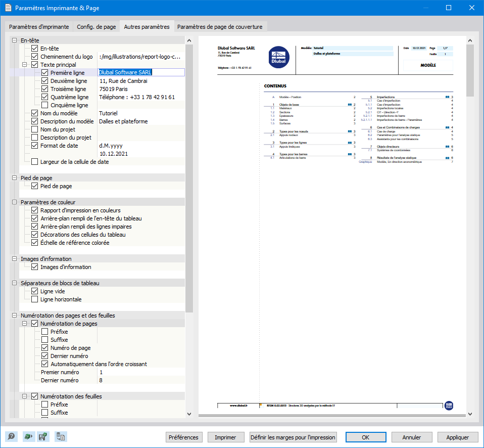484x448 pixels.
Task: Open help with the question-mark bubble icon
Action: (12, 436)
